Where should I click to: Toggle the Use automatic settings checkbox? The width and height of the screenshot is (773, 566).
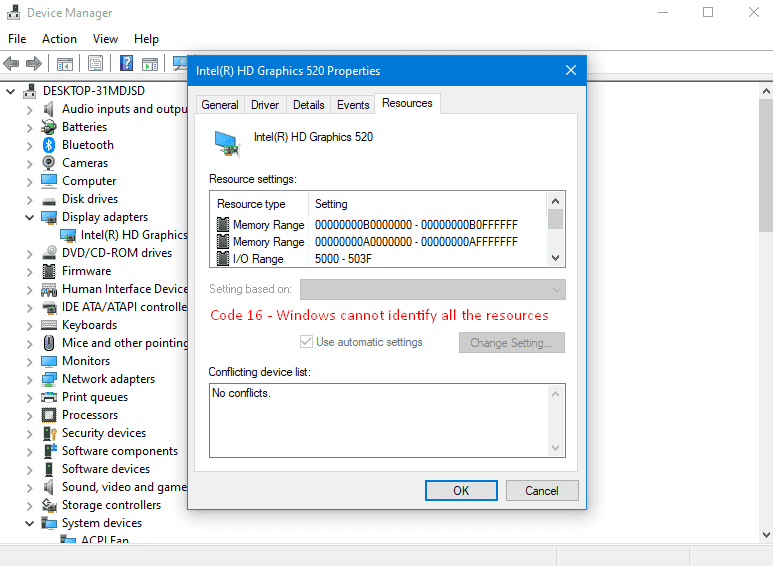click(306, 342)
